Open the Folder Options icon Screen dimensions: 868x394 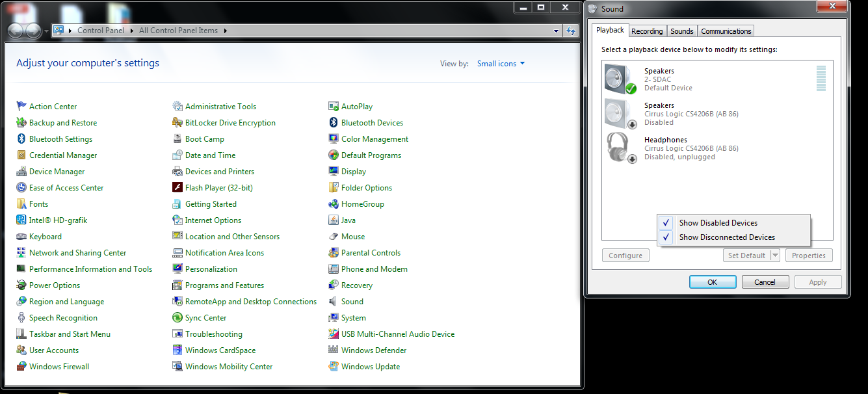(x=334, y=188)
